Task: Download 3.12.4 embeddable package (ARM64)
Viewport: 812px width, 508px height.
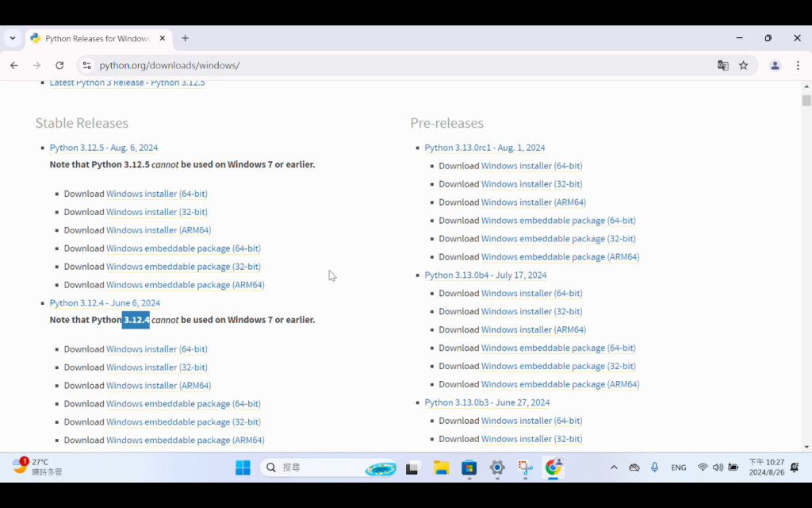Action: tap(186, 440)
